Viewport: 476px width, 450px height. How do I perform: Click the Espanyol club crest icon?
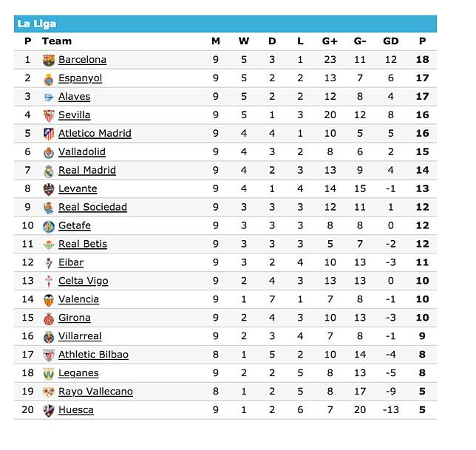(49, 78)
